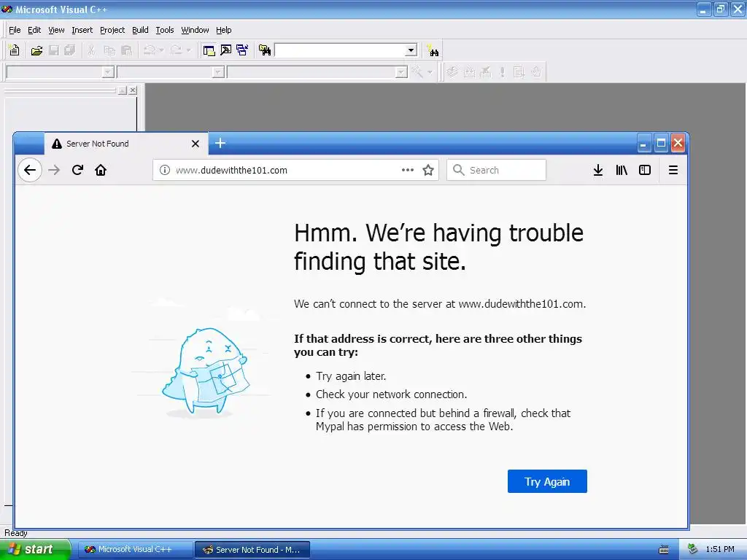Click the Find in Files icon
Viewport: 747px width, 560px height.
pos(265,50)
